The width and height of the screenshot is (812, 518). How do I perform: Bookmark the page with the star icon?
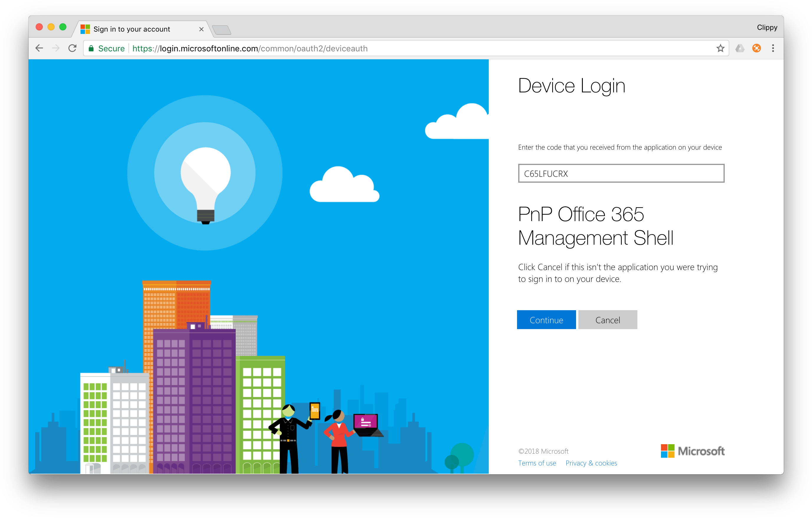720,48
